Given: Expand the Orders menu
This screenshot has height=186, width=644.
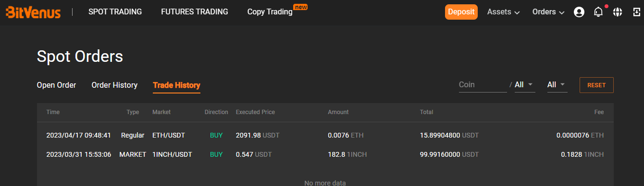Looking at the screenshot, I should point(548,12).
